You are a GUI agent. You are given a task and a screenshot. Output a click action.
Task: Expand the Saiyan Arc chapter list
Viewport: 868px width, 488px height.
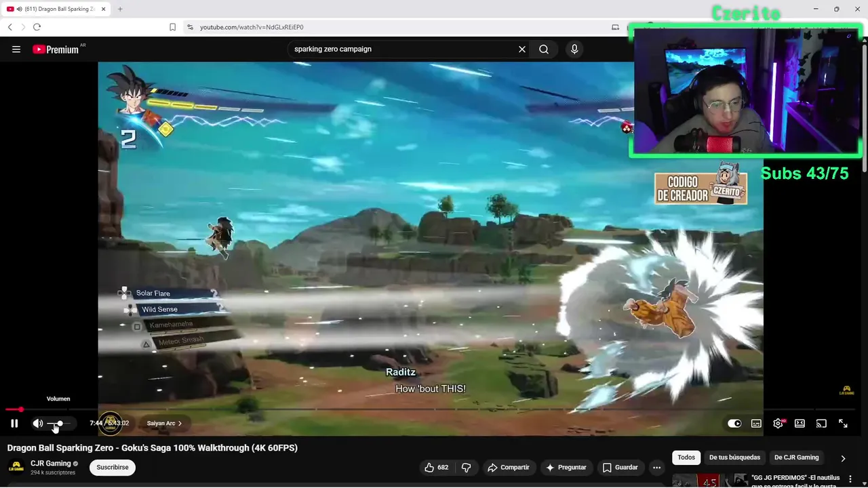164,424
